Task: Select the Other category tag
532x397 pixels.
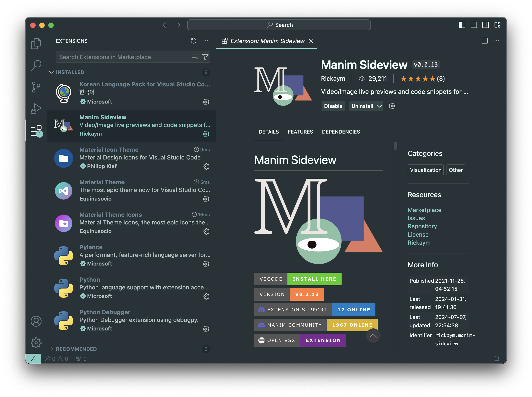Action: (456, 170)
